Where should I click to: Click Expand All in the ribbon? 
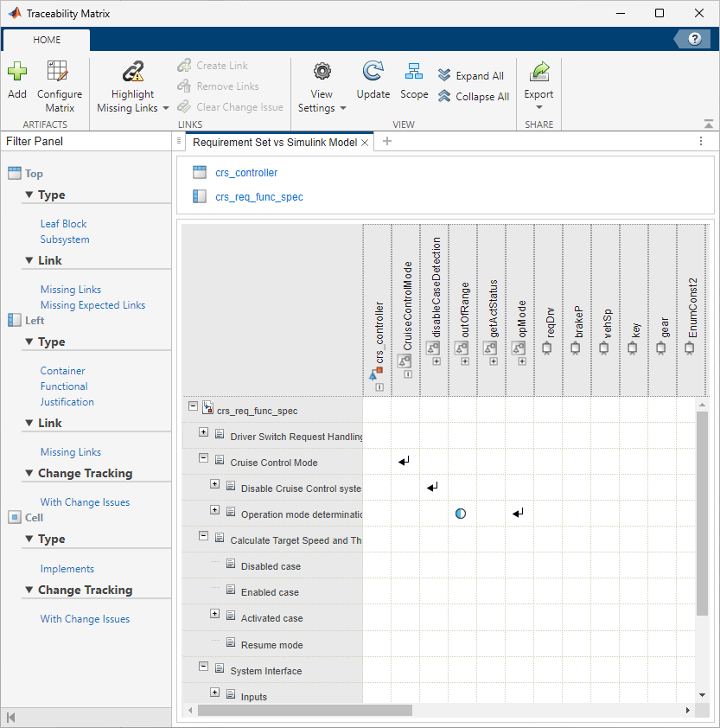[471, 76]
